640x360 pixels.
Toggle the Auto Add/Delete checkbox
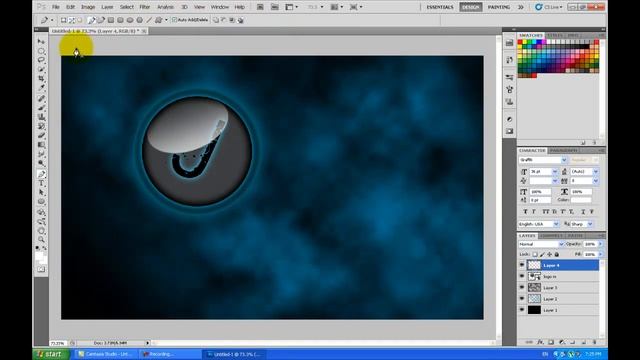(175, 20)
